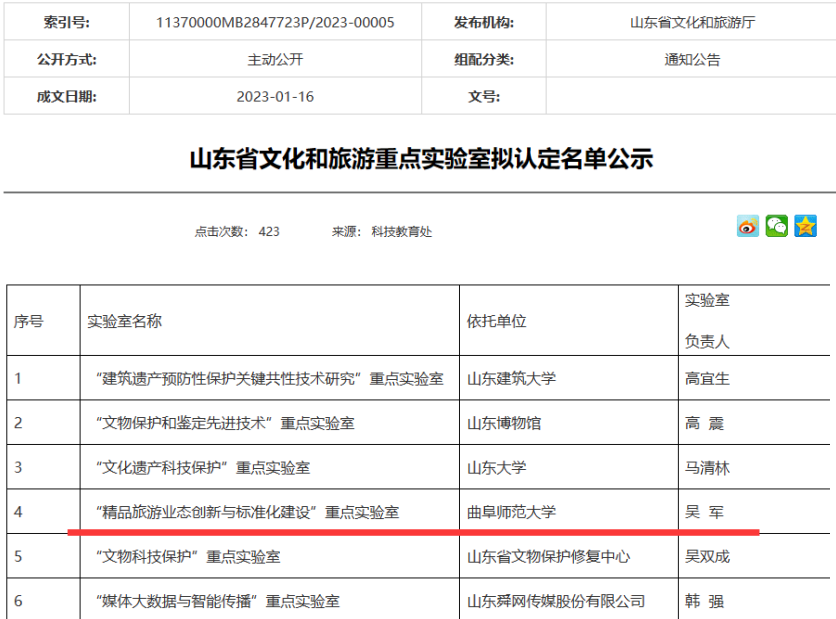The width and height of the screenshot is (836, 619).
Task: Click the lab leader name 马清林
Action: [x=708, y=467]
